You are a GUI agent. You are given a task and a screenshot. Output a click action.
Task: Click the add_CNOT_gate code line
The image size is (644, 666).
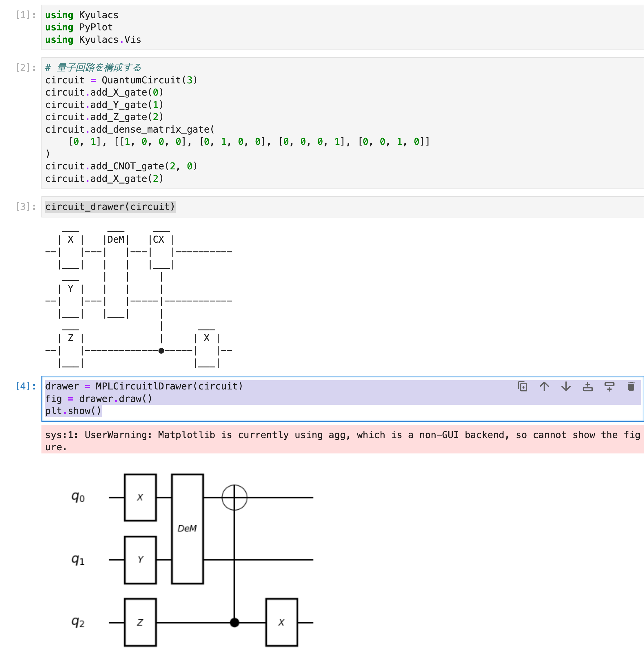click(x=121, y=166)
